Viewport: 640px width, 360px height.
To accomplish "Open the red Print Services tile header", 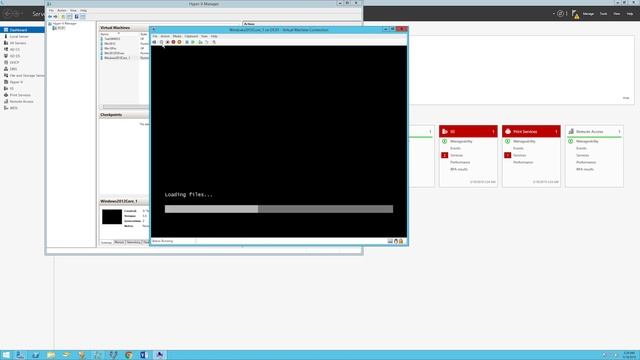I will coord(531,131).
